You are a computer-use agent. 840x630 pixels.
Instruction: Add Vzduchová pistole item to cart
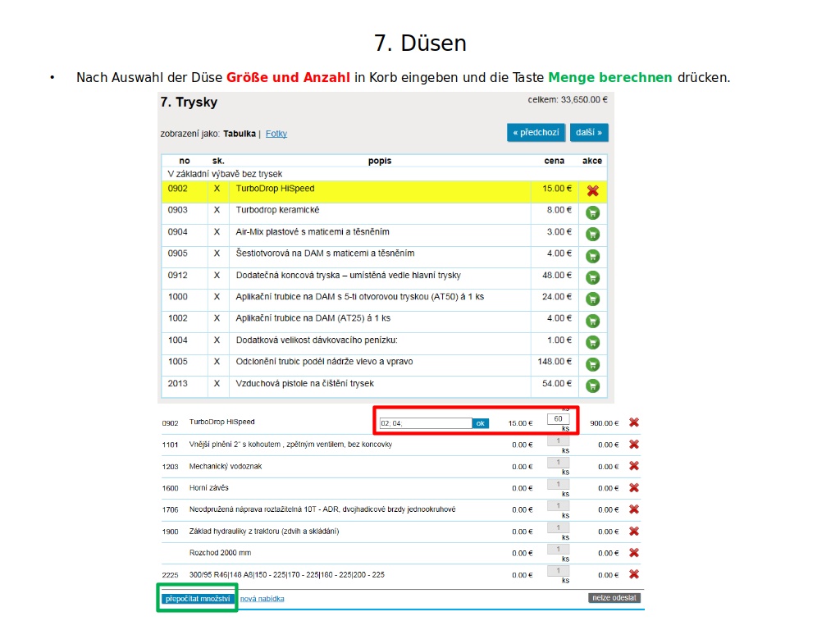click(x=592, y=386)
